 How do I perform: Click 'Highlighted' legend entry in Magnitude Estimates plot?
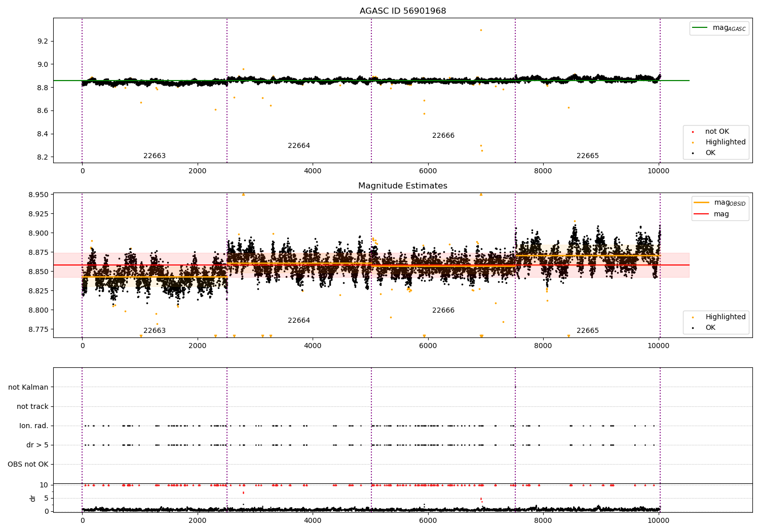pyautogui.click(x=726, y=317)
